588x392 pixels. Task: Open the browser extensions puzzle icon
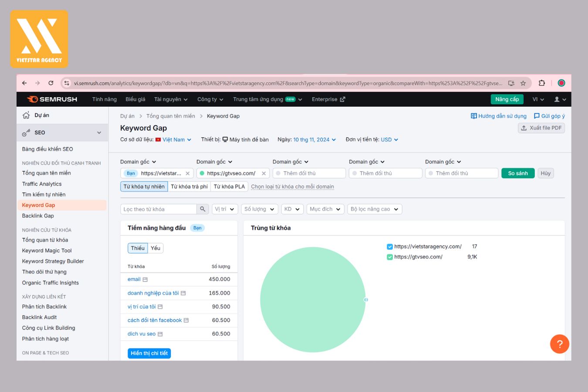click(542, 83)
